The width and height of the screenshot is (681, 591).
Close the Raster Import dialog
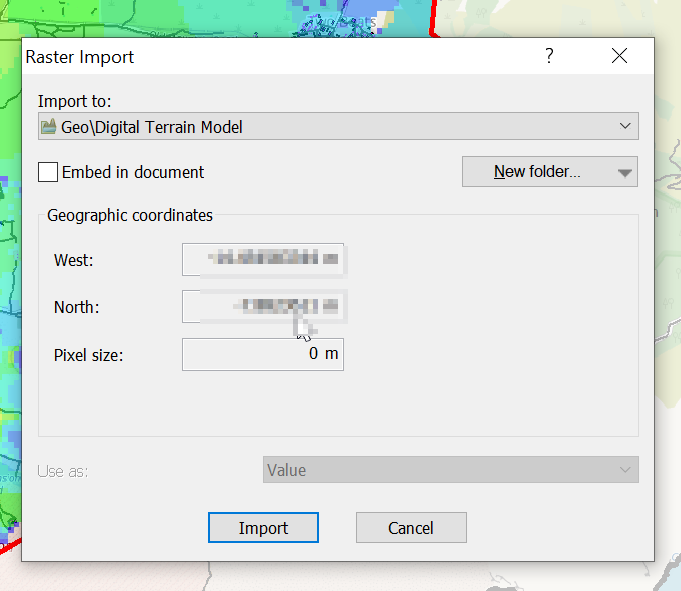619,57
